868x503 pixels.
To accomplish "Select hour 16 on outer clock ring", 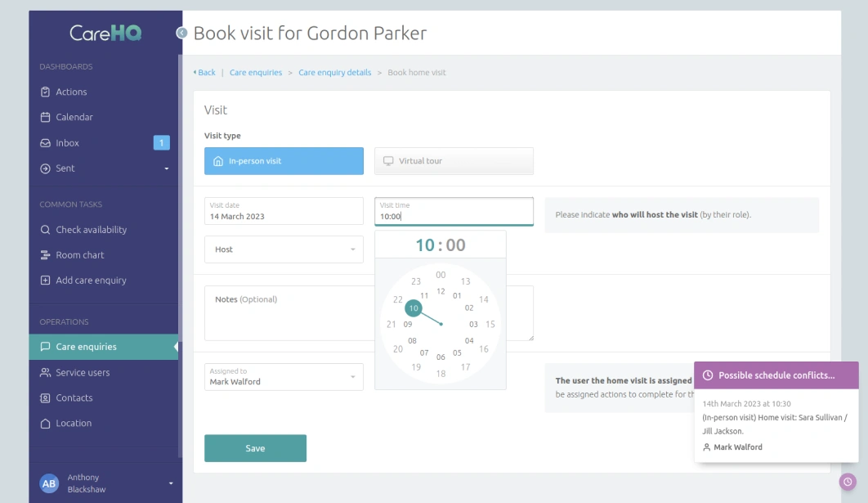I will click(483, 349).
